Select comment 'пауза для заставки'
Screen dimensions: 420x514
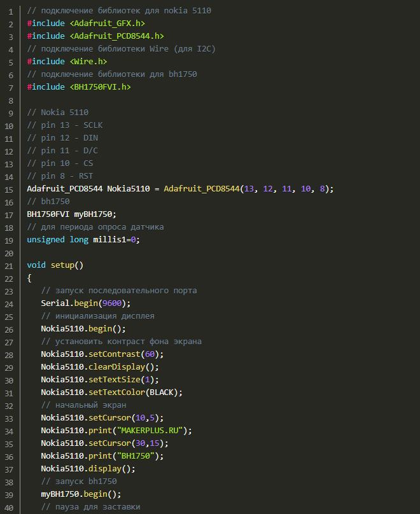coord(90,507)
